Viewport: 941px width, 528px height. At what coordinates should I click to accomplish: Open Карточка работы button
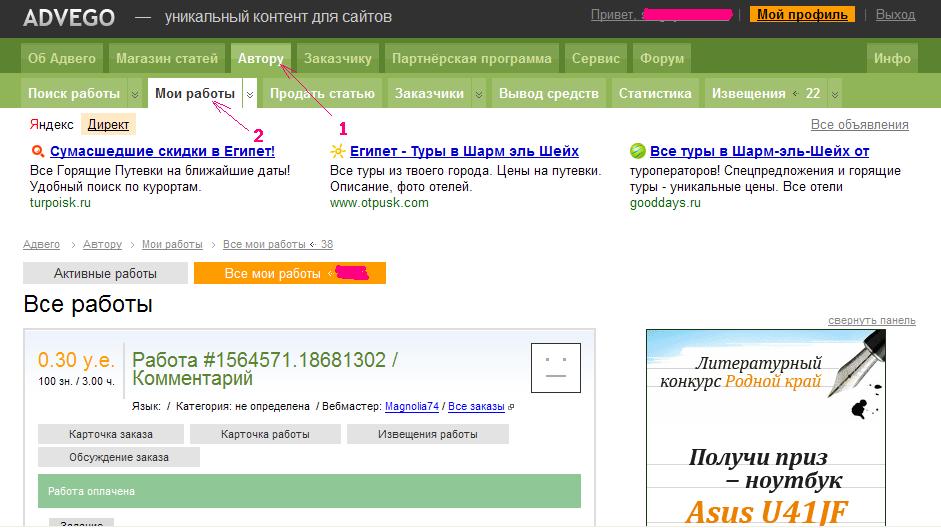tap(265, 434)
